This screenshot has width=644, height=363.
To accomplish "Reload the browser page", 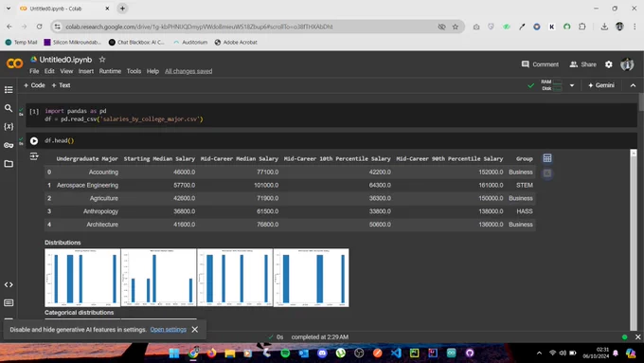I will [39, 27].
